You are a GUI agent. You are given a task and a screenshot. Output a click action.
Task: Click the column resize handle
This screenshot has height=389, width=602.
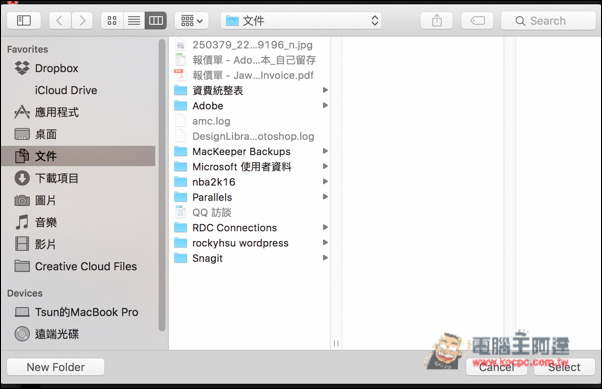click(336, 343)
